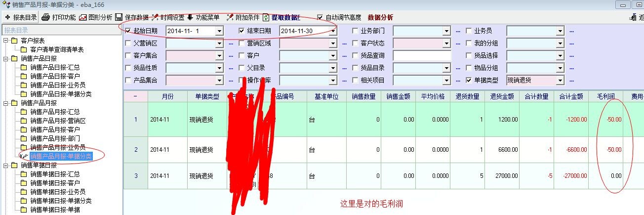Open the 功能菜单 function menu
Viewport: 644px width, 215px height.
(203, 17)
